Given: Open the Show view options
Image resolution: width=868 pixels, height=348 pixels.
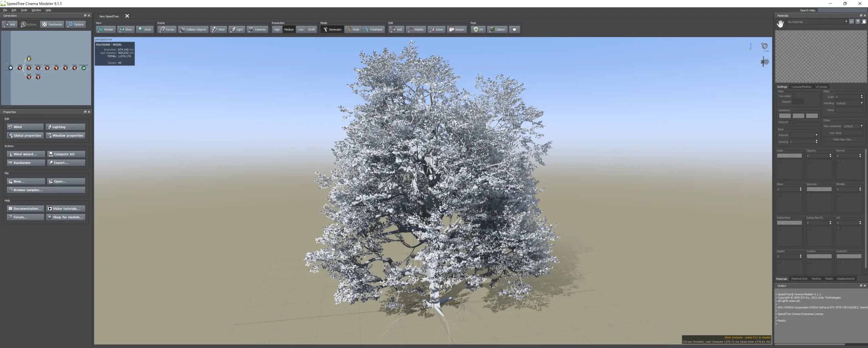Looking at the screenshot, I should click(x=126, y=29).
